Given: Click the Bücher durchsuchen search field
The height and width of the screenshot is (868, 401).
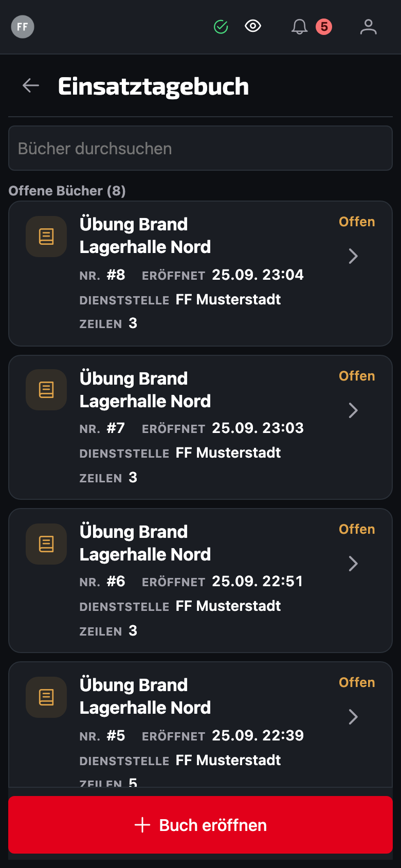Looking at the screenshot, I should pos(200,148).
